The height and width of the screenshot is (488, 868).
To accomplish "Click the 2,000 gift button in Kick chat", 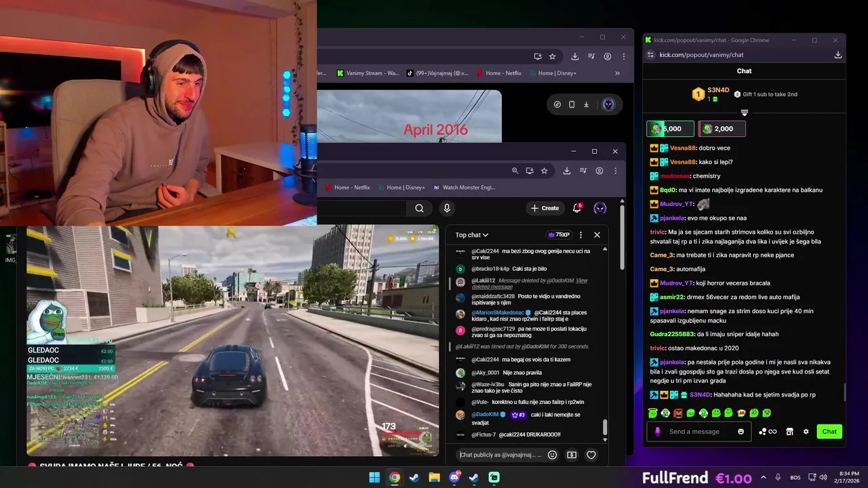I will pos(722,129).
